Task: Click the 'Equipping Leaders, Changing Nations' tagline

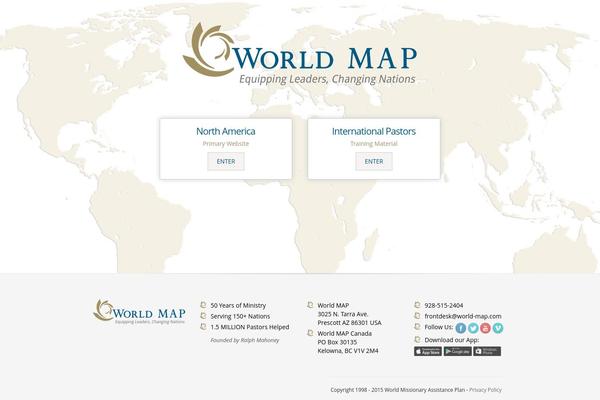Action: 327,79
